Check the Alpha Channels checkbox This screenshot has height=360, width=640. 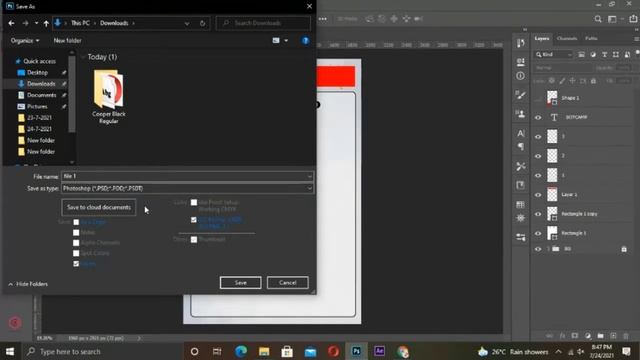[x=76, y=243]
